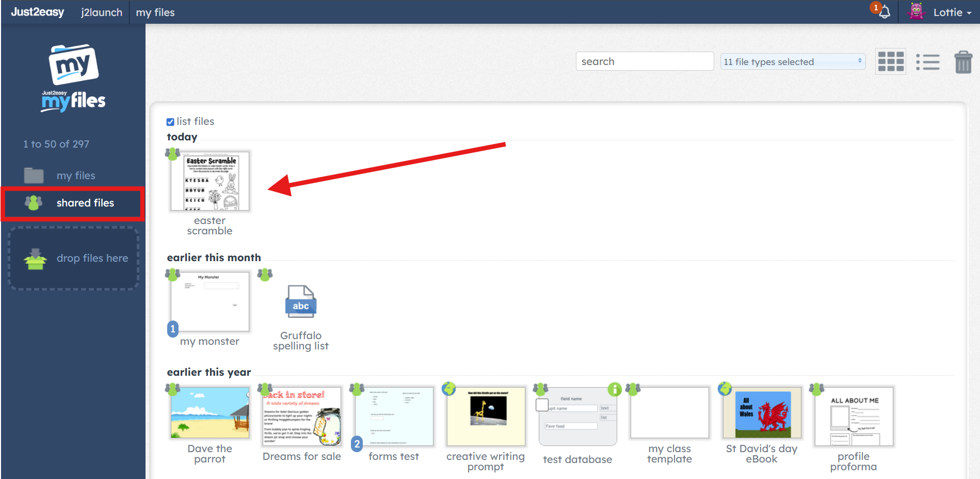Open test database thumbnail
This screenshot has width=980, height=479.
577,417
